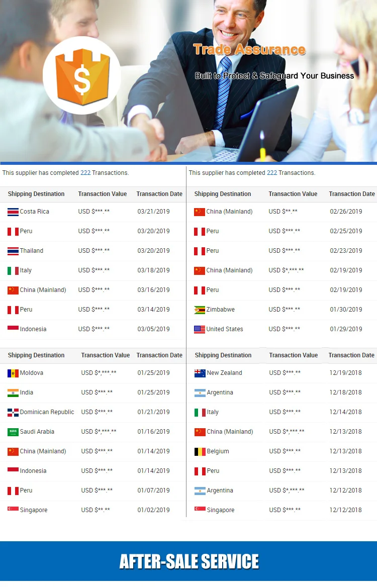Click the Trade Assurance banner title
The height and width of the screenshot is (588, 377).
click(x=249, y=49)
